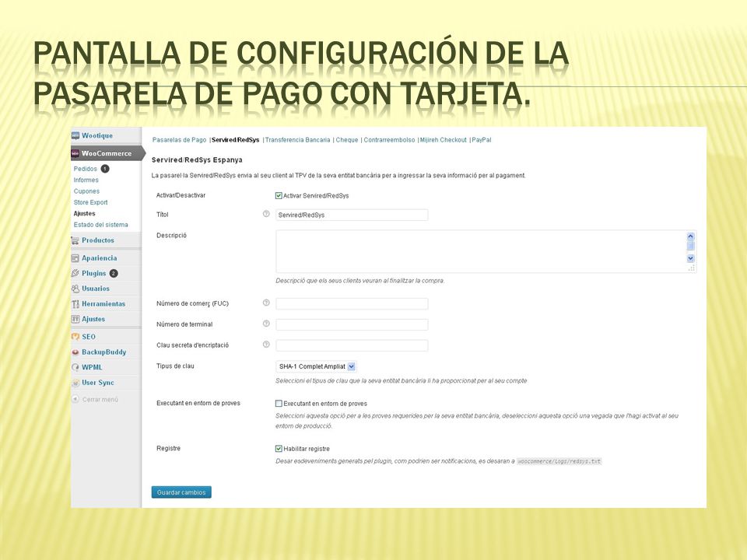The width and height of the screenshot is (747, 560).
Task: Open Cupones in WooCommerce submenu
Action: point(86,191)
